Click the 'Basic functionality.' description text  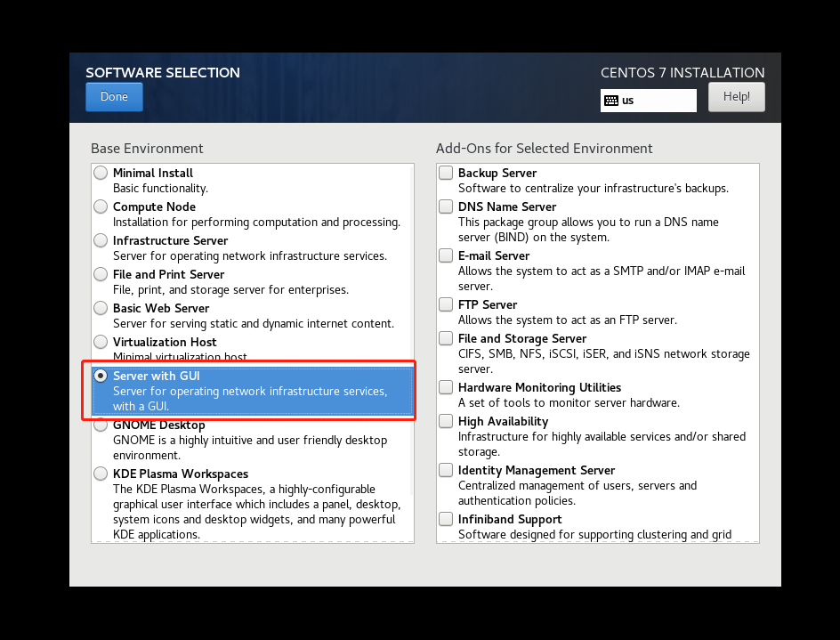pos(160,188)
